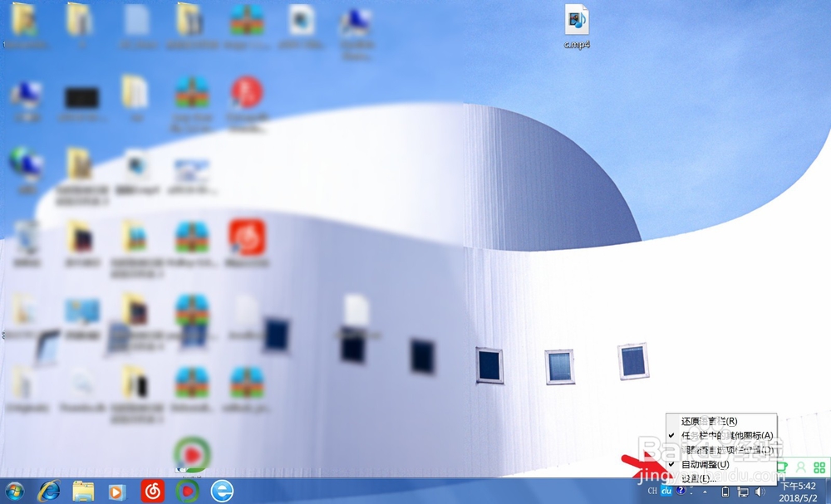
Task: Open language bar help question-mark icon
Action: point(680,491)
